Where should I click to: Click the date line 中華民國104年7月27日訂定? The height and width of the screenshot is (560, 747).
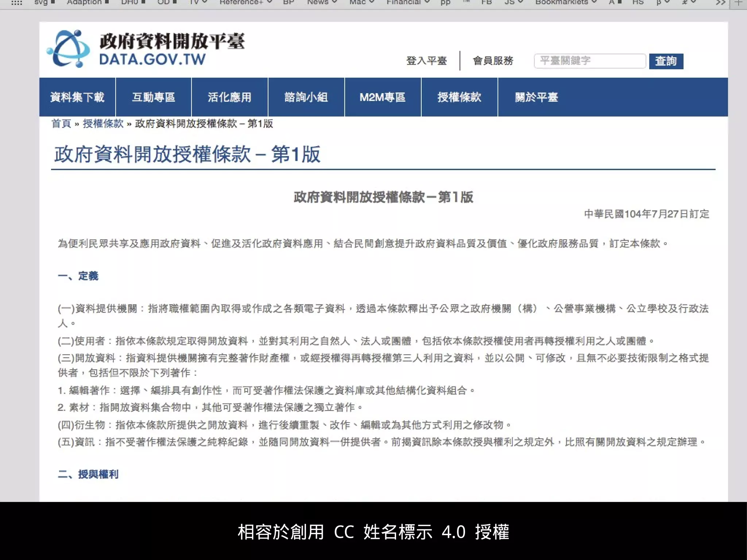pyautogui.click(x=647, y=214)
